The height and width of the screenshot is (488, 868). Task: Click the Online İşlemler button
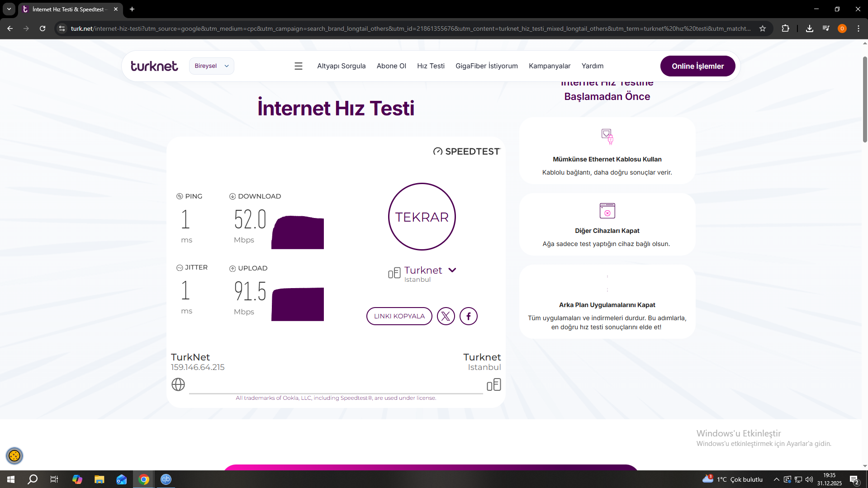pos(697,66)
